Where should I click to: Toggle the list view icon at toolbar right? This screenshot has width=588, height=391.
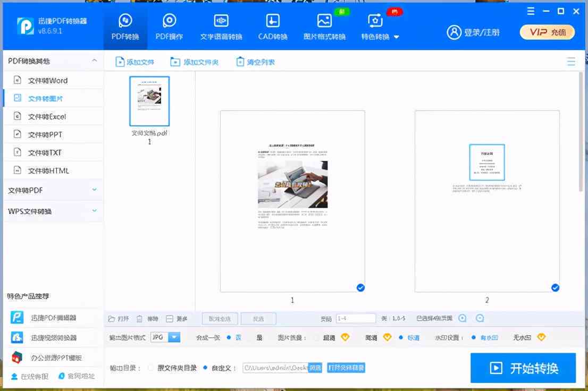click(571, 62)
